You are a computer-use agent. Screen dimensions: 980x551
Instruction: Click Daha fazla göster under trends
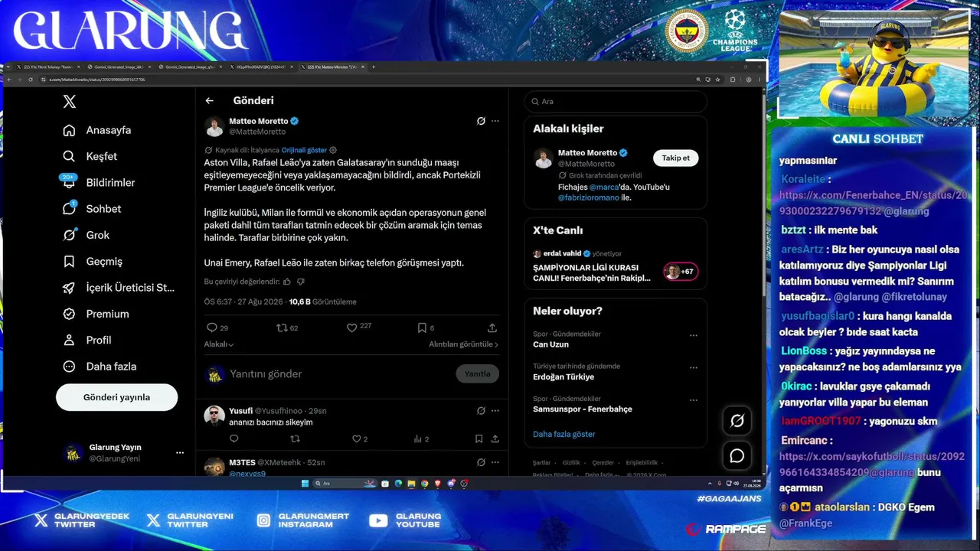pos(564,434)
